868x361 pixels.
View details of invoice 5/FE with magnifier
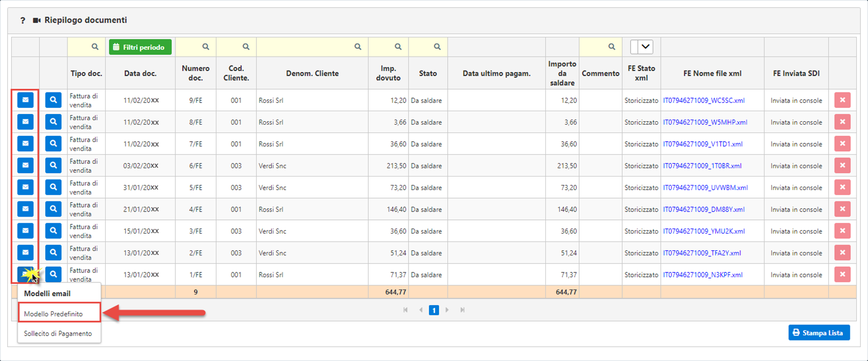pyautogui.click(x=53, y=187)
